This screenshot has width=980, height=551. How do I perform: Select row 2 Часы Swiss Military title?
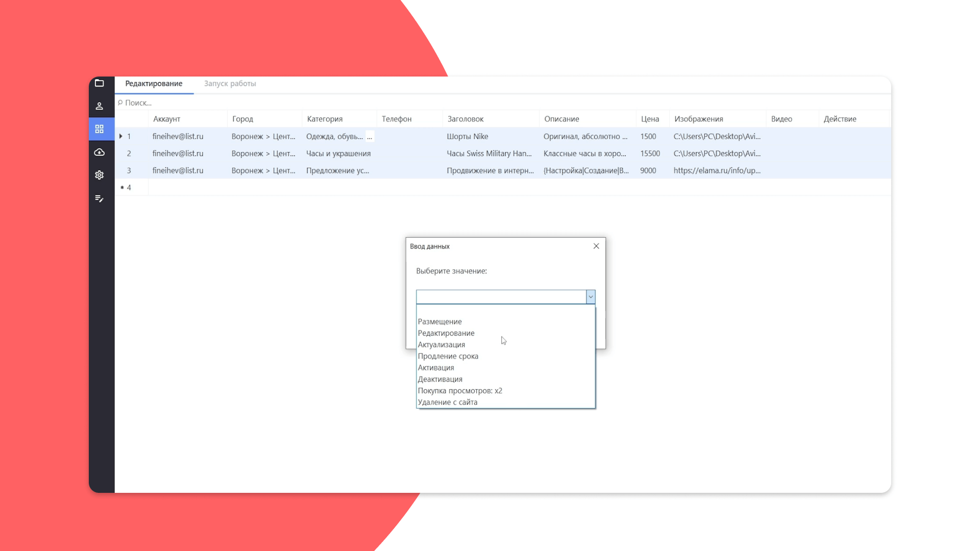(x=488, y=154)
